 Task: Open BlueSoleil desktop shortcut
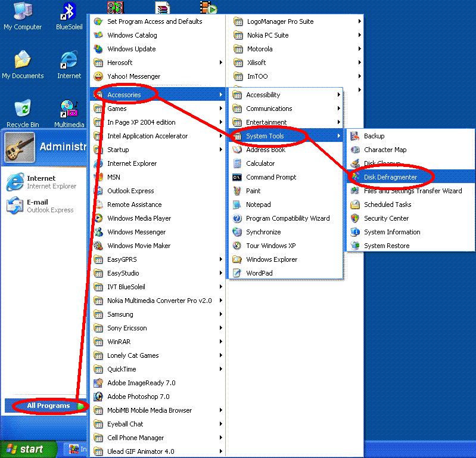pyautogui.click(x=69, y=15)
